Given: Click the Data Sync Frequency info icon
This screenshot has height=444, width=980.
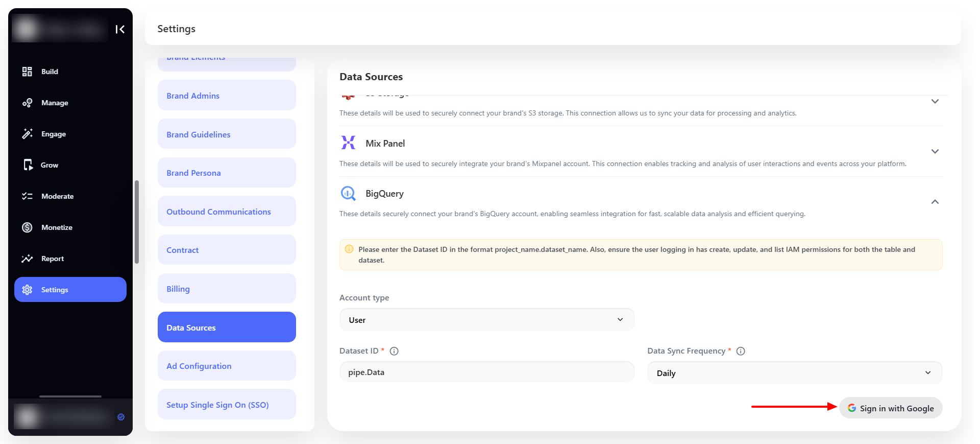Looking at the screenshot, I should (x=741, y=351).
